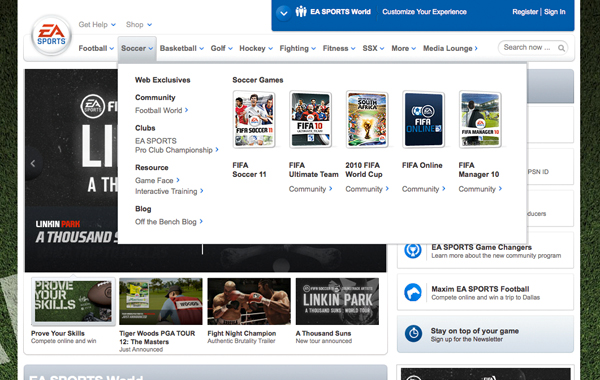This screenshot has height=380, width=600.
Task: Open the FIFA Manager 10 cover
Action: tap(480, 119)
